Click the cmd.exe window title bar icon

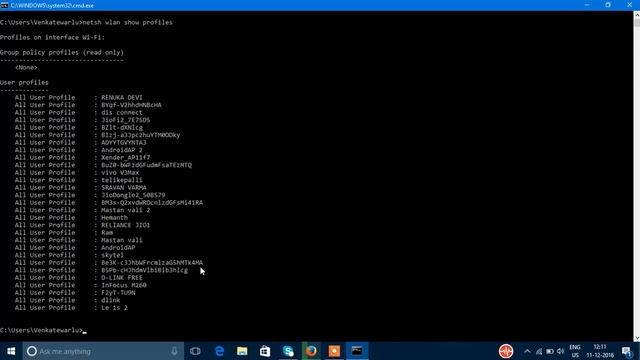point(4,5)
